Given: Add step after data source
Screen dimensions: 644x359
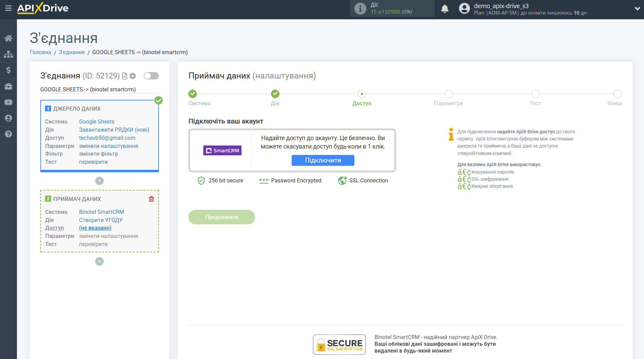Looking at the screenshot, I should pyautogui.click(x=99, y=181).
